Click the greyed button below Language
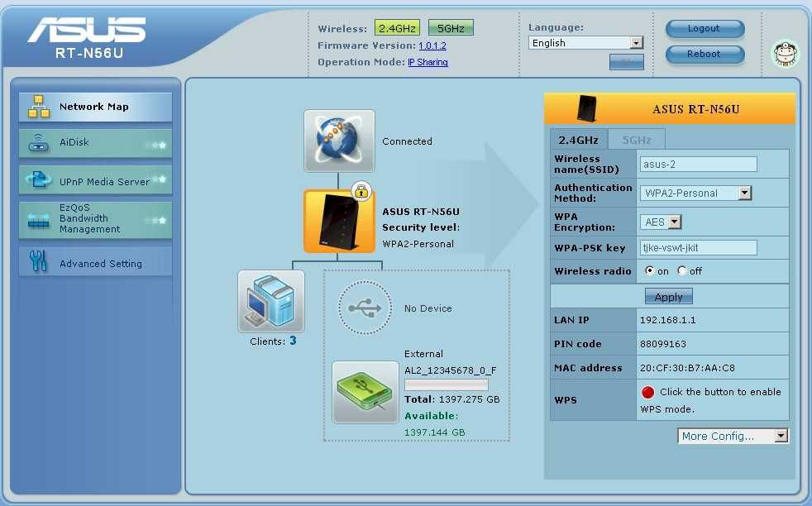 [x=627, y=62]
